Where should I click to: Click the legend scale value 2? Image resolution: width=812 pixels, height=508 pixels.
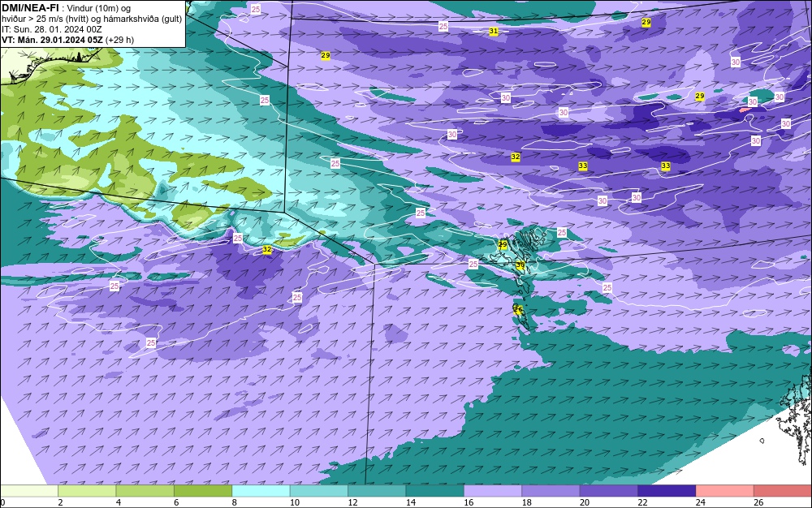(61, 502)
